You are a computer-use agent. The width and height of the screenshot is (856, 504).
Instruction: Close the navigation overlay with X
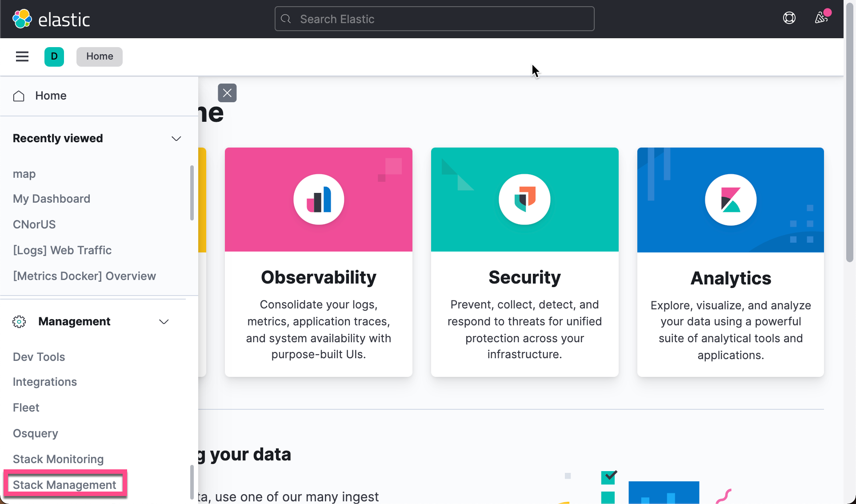227,93
